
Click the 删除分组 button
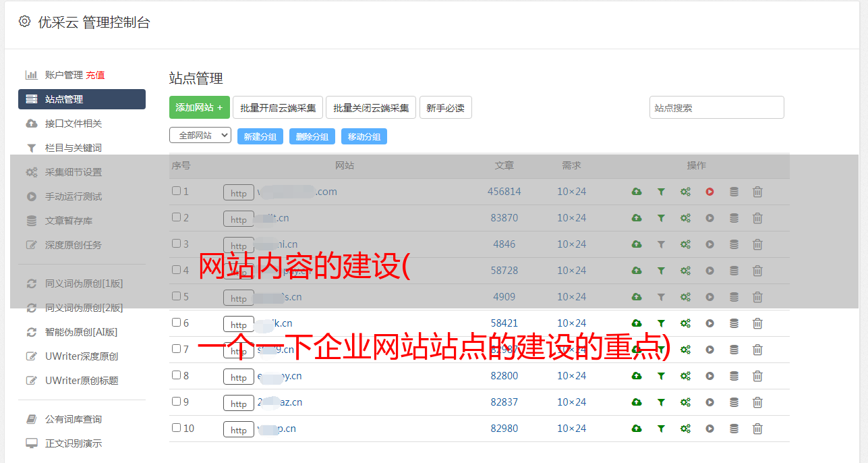[312, 136]
